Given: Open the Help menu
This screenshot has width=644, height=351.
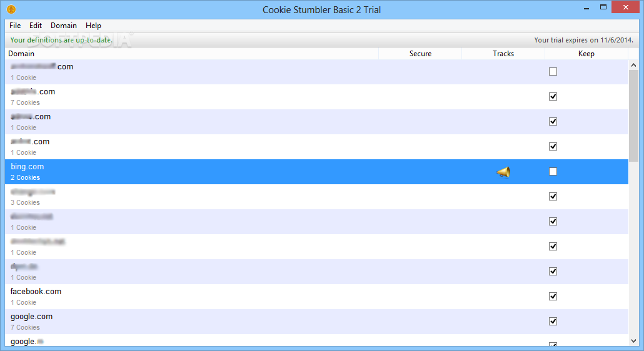Looking at the screenshot, I should tap(93, 26).
